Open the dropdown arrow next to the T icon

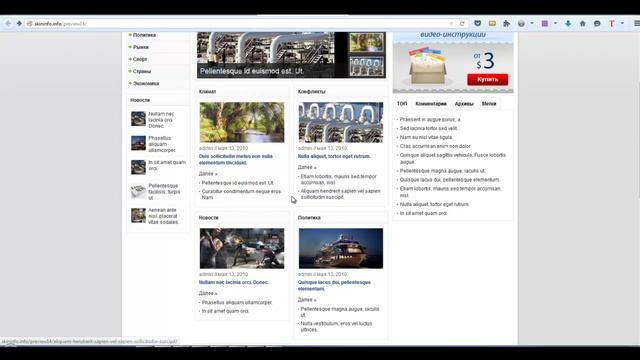point(622,24)
